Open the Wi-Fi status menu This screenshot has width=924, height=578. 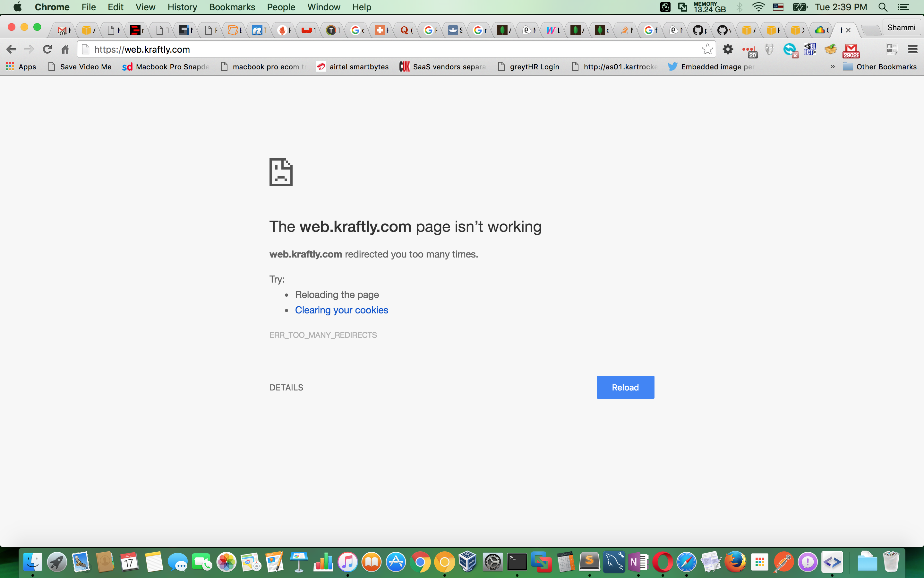(x=758, y=7)
